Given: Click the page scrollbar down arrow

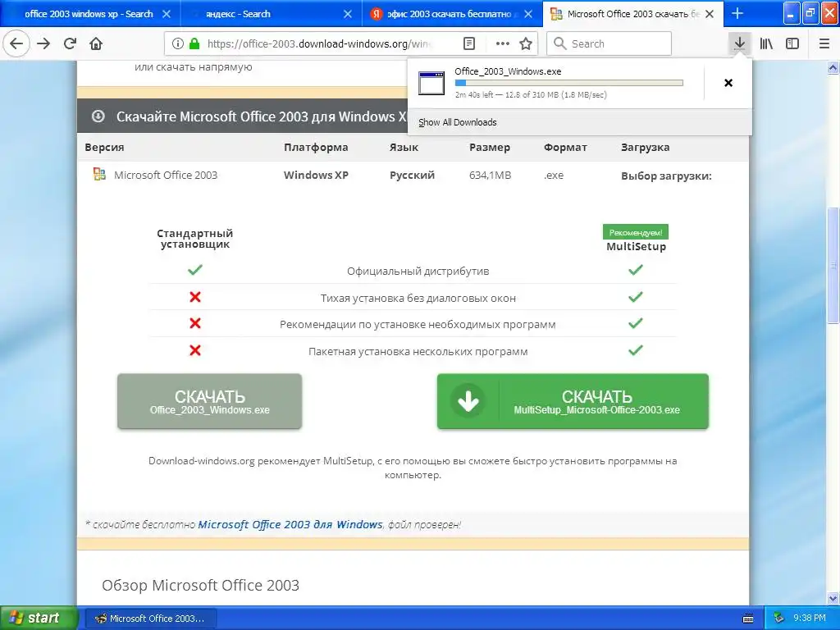Looking at the screenshot, I should tap(833, 598).
